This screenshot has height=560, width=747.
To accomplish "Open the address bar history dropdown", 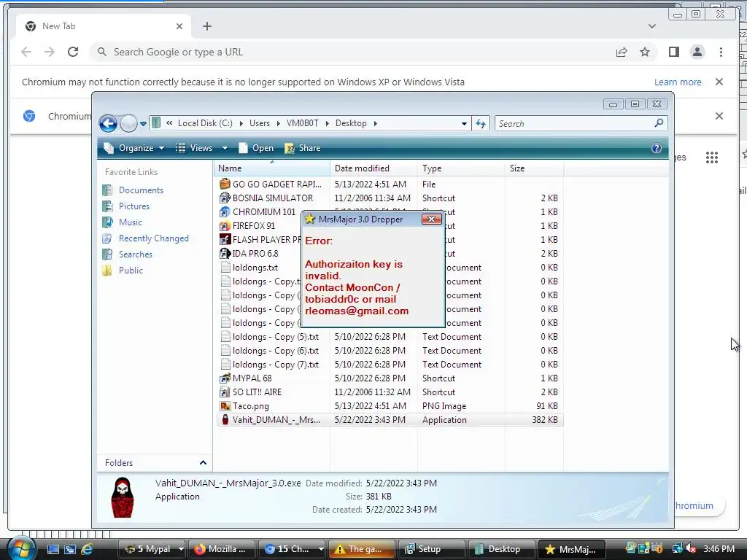I will 464,124.
